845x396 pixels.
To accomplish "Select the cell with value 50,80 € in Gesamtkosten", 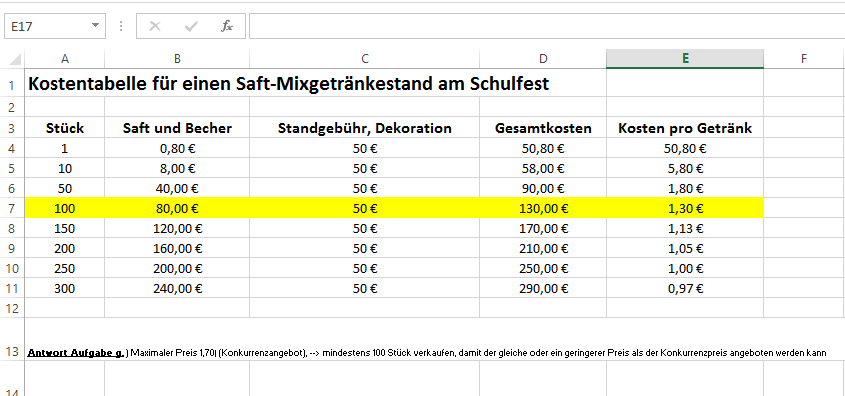I will (543, 149).
